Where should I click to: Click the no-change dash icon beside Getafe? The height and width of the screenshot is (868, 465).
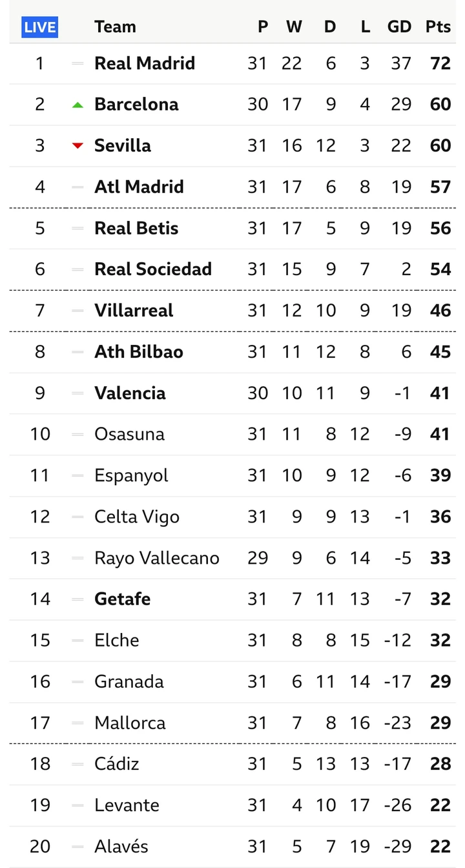tap(78, 599)
